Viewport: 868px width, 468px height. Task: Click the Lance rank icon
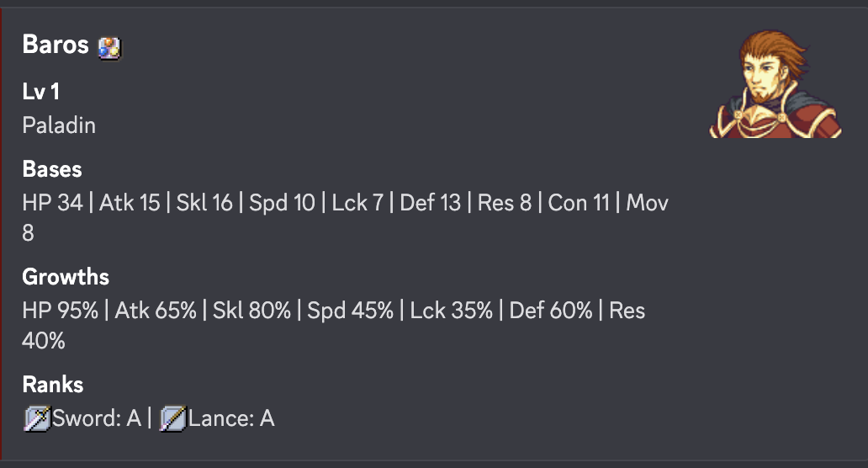point(172,418)
